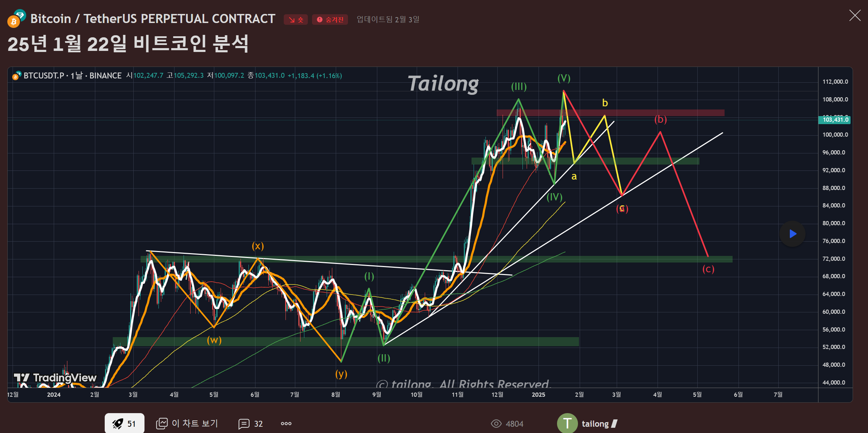Click the 103,431.0 current price label
This screenshot has width=868, height=433.
[x=835, y=120]
